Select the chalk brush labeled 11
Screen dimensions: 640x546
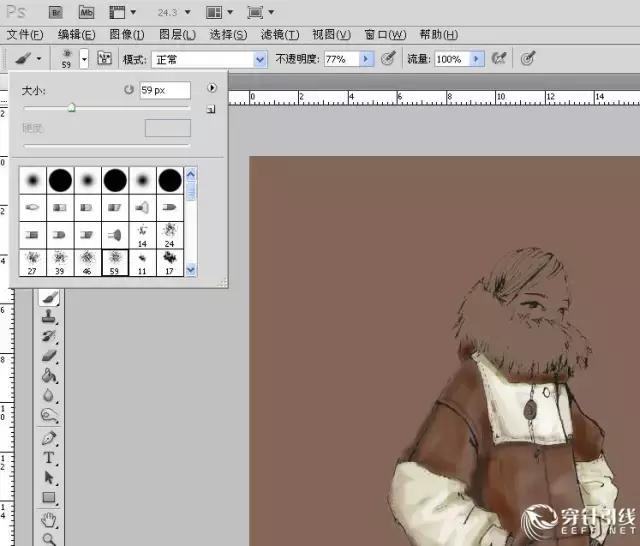pyautogui.click(x=142, y=263)
